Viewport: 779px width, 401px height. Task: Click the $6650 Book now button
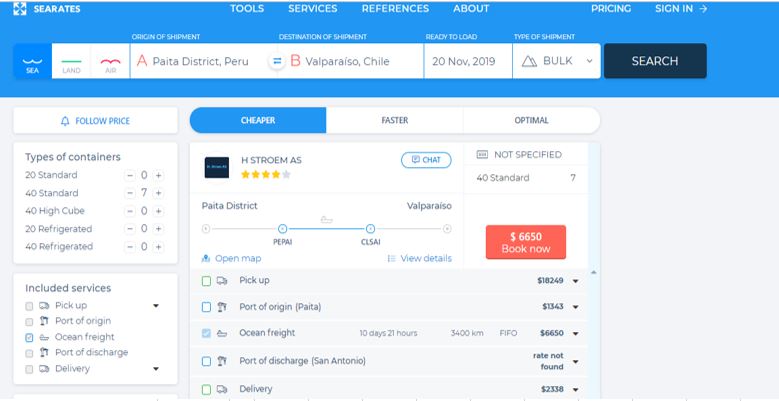[x=525, y=242]
